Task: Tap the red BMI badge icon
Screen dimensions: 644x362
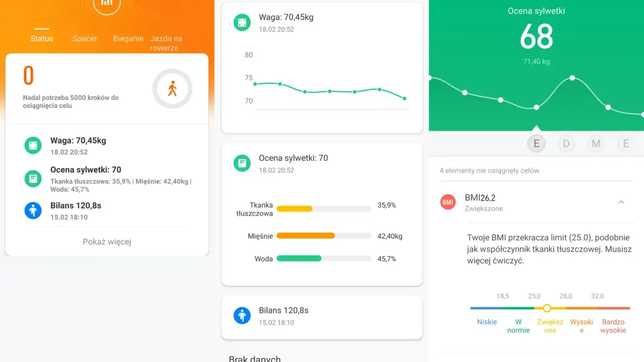Action: pos(448,202)
